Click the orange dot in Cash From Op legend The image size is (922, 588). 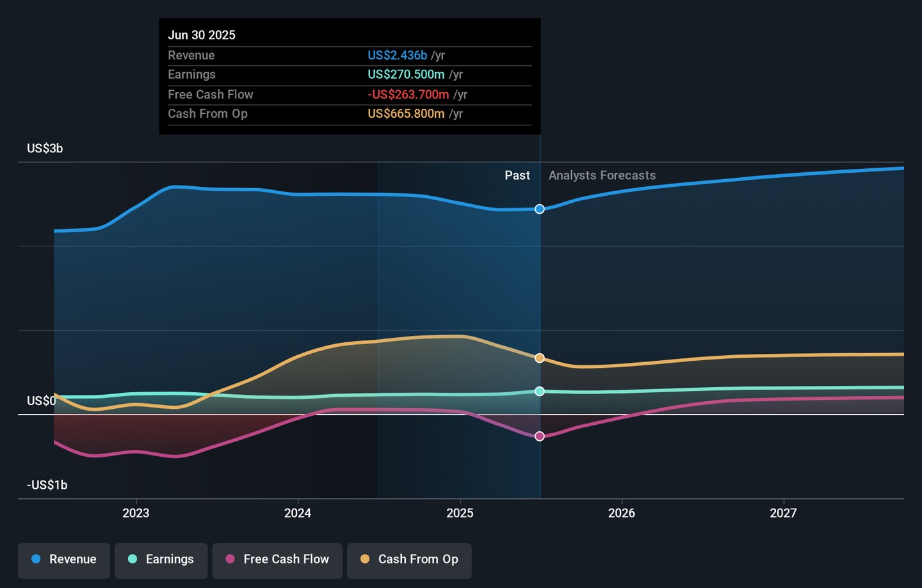365,559
